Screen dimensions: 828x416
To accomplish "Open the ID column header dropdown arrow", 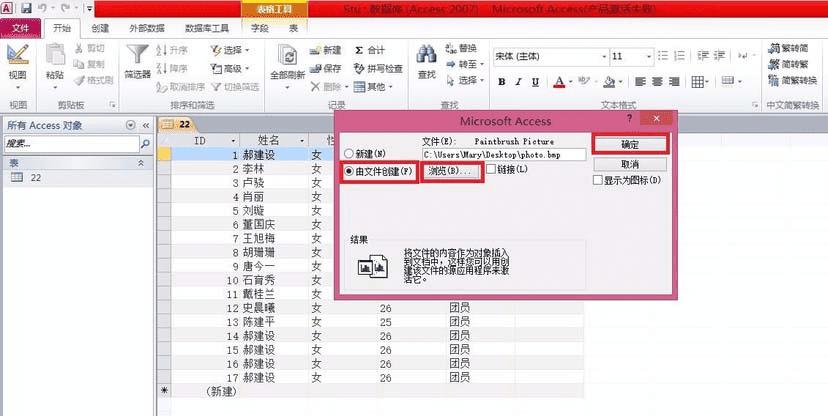I will coord(233,140).
